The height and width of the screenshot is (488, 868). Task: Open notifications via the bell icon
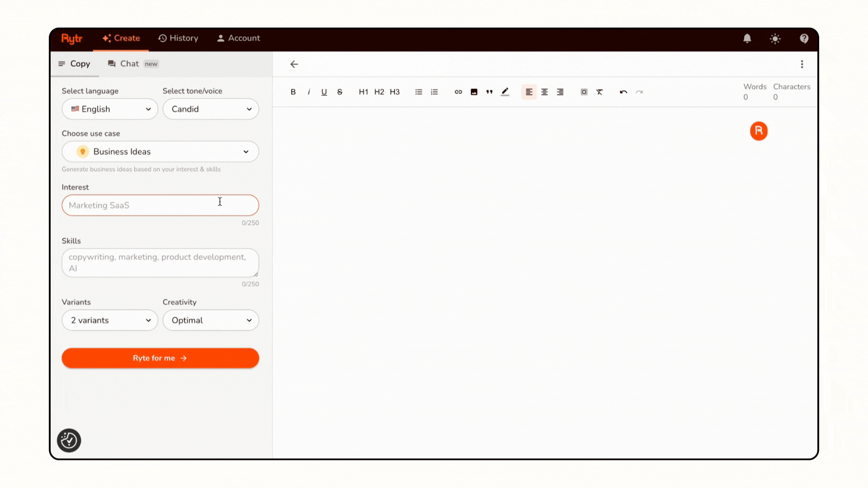(x=747, y=38)
